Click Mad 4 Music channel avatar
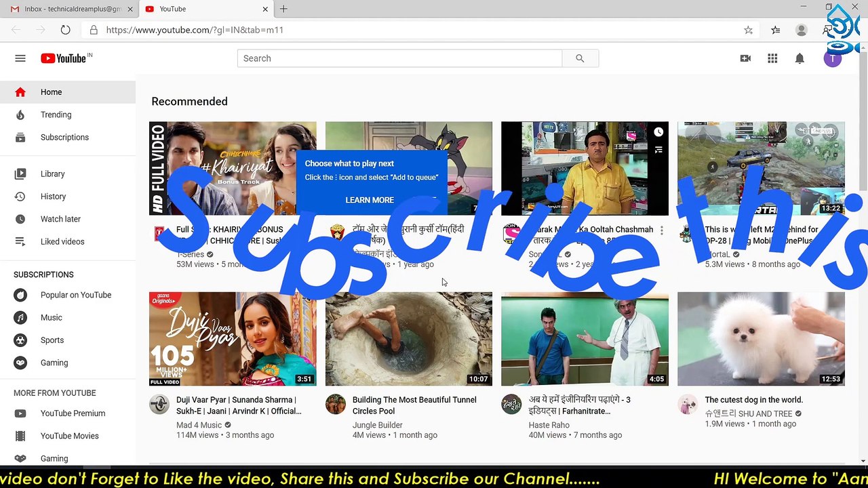Image resolution: width=868 pixels, height=488 pixels. click(159, 404)
